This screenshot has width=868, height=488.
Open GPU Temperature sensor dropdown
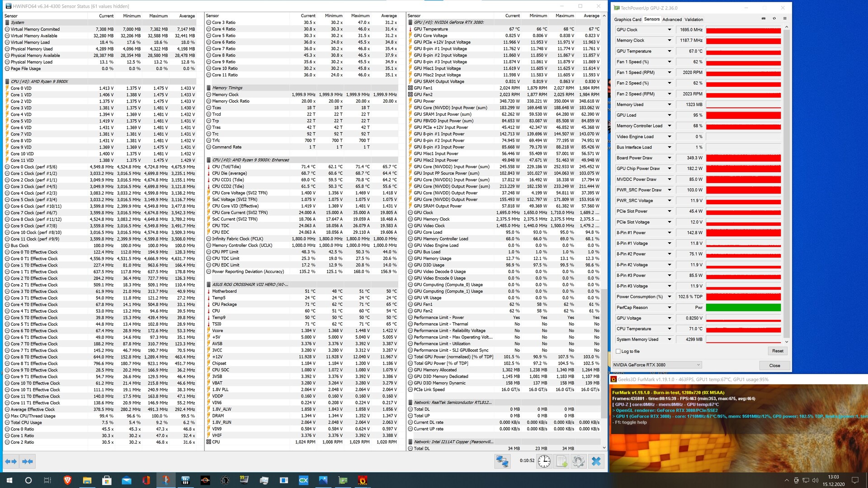click(x=670, y=51)
